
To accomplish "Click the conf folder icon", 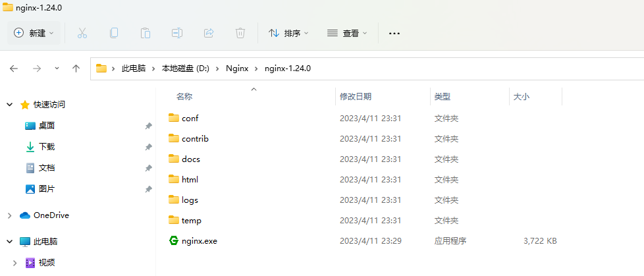I will point(174,118).
